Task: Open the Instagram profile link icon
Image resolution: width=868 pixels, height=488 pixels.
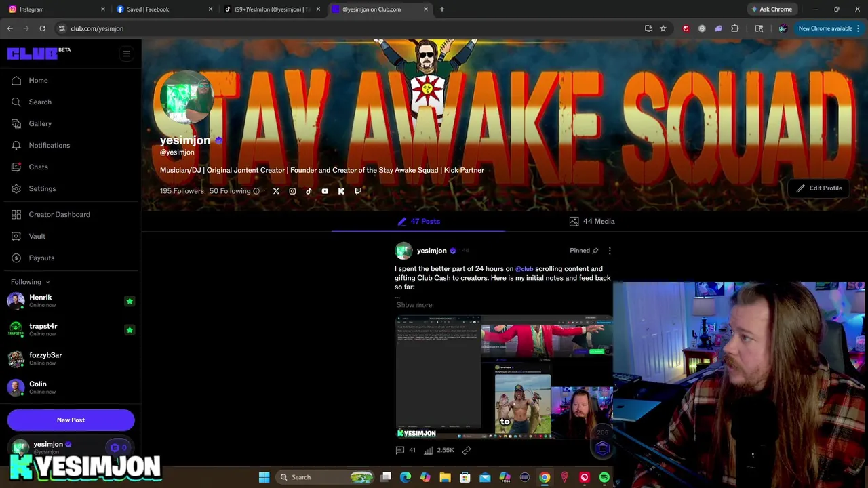Action: click(292, 191)
